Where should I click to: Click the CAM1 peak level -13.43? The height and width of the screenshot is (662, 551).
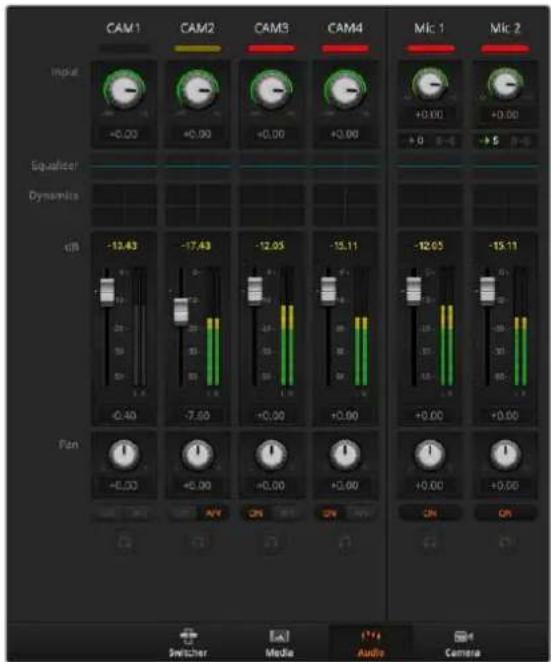pos(122,246)
